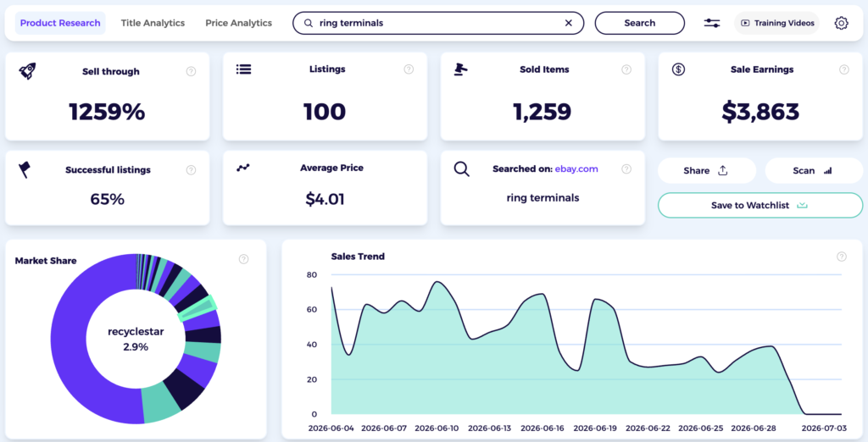Click the ring terminals search input
868x442 pixels.
coord(437,23)
